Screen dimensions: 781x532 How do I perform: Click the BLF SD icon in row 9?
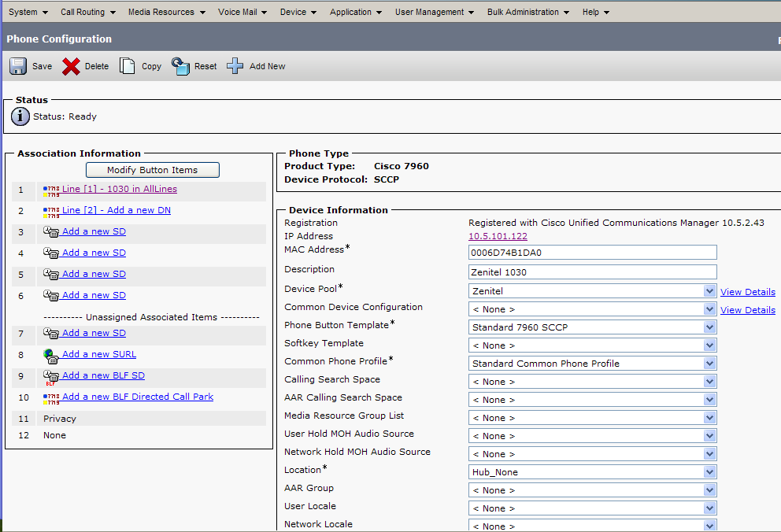[x=51, y=376]
